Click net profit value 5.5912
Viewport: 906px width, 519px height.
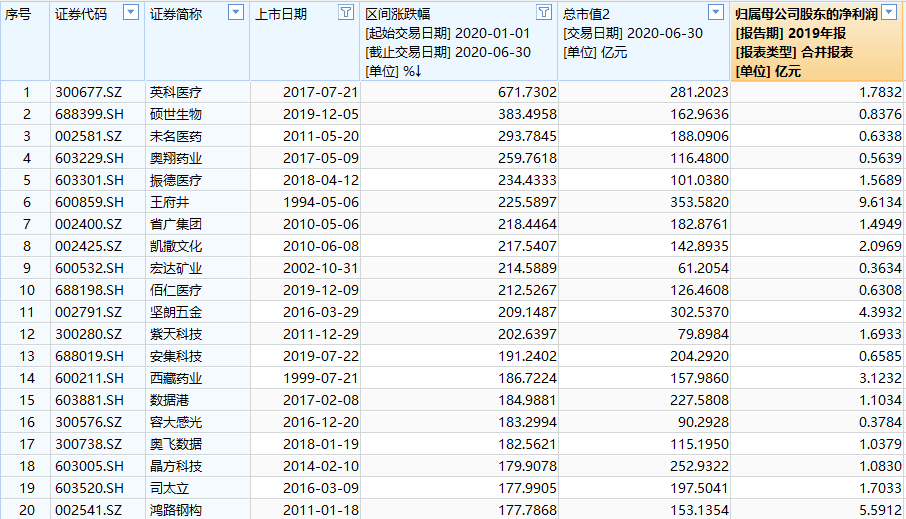(x=880, y=510)
